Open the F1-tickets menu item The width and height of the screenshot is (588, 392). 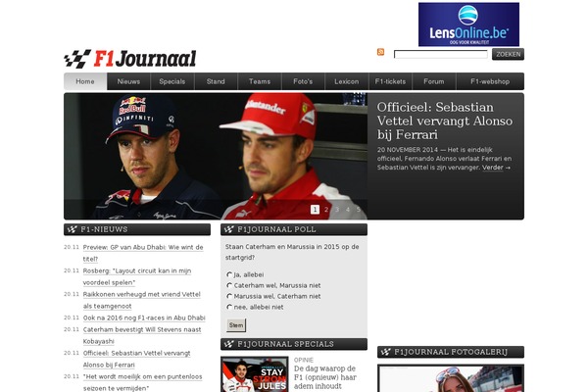[x=390, y=81]
